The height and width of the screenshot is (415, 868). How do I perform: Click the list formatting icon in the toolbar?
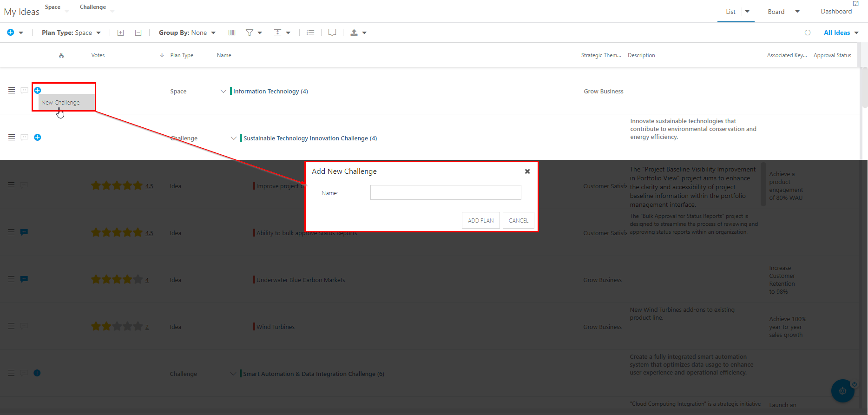310,33
